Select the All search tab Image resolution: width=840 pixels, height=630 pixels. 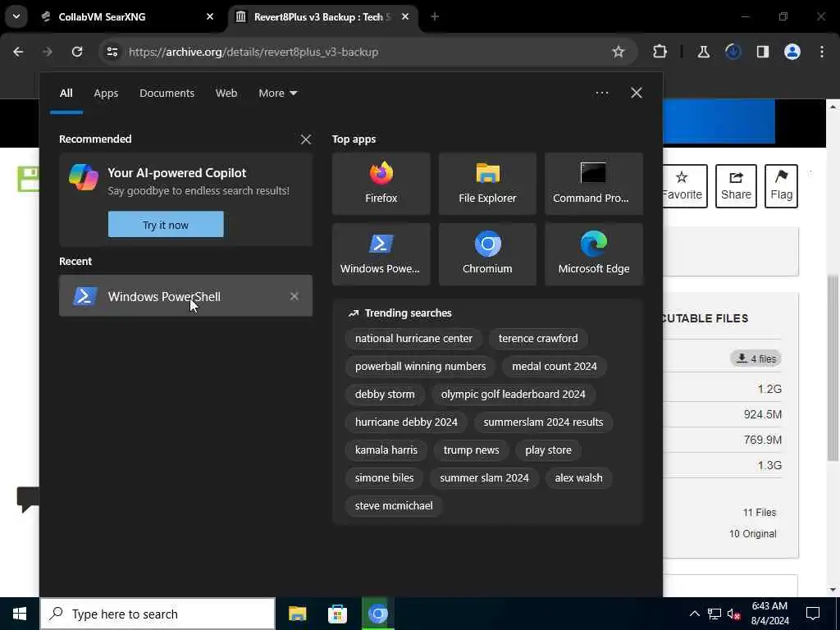(66, 94)
